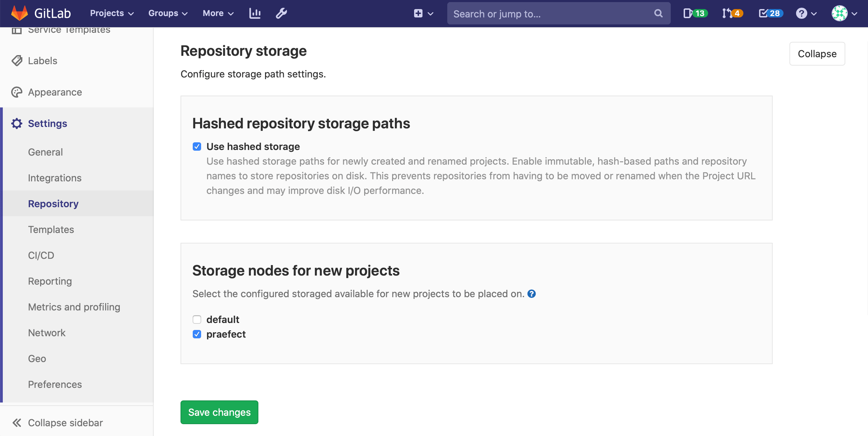Open merge requests counter showing 4
This screenshot has width=868, height=436.
tap(733, 13)
